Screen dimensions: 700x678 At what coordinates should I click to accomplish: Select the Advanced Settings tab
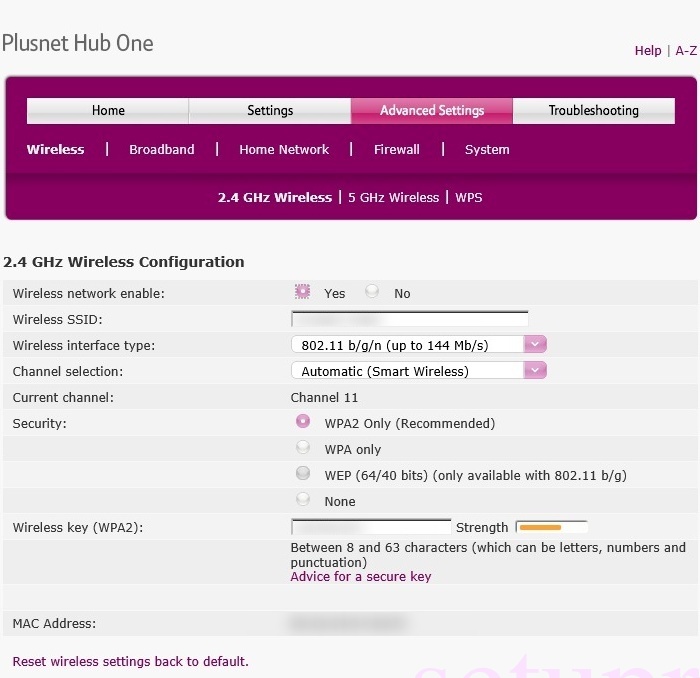[432, 110]
